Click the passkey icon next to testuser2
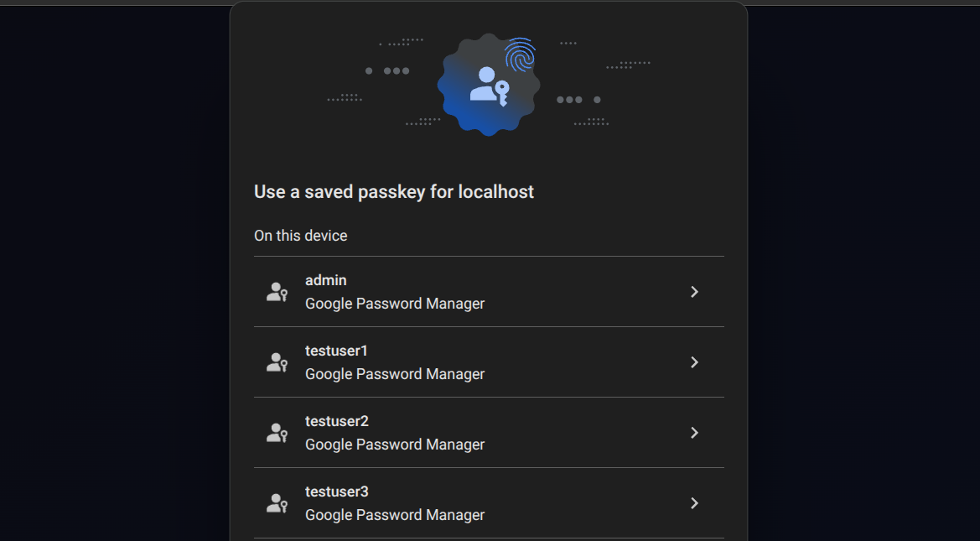This screenshot has width=980, height=541. [x=277, y=432]
